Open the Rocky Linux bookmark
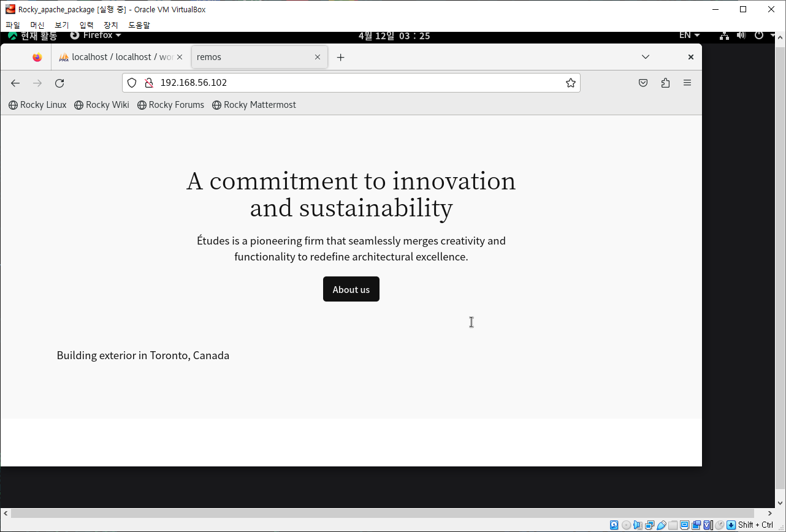Viewport: 786px width, 532px height. 37,105
